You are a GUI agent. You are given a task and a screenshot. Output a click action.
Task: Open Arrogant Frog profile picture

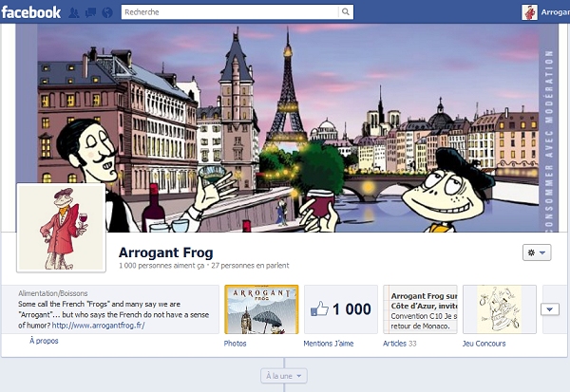[61, 228]
